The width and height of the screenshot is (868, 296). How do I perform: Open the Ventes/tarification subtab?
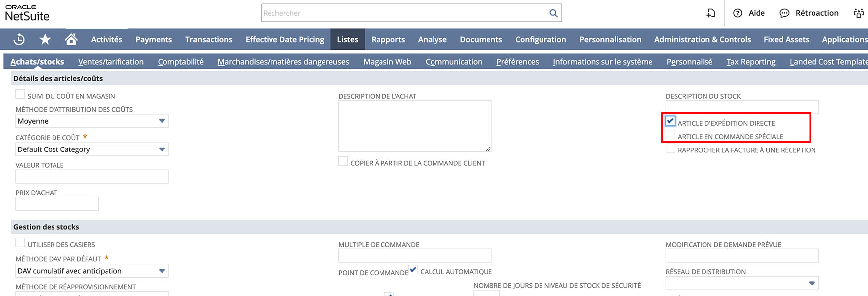click(x=110, y=62)
